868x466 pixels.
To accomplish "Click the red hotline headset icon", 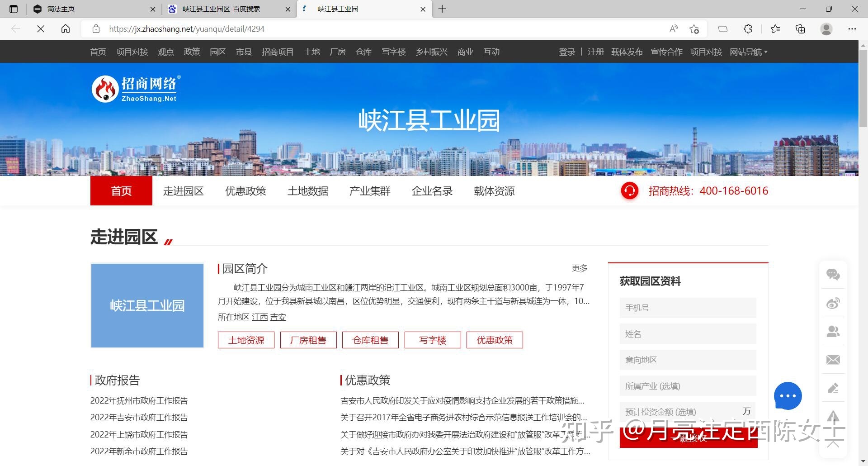I will click(630, 190).
